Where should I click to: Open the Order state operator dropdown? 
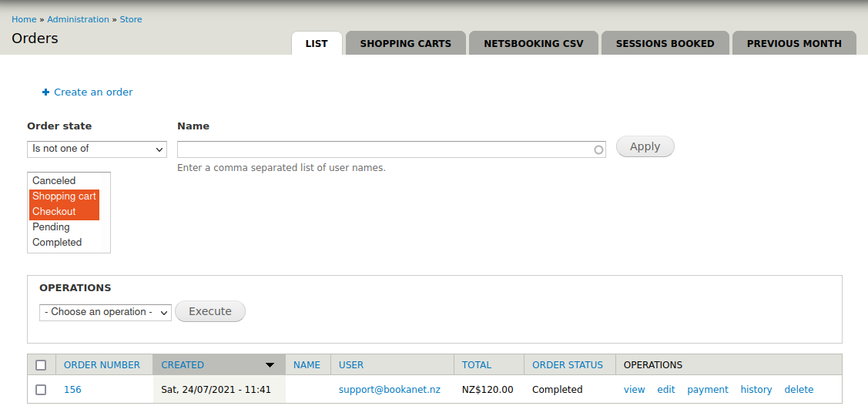coord(97,149)
